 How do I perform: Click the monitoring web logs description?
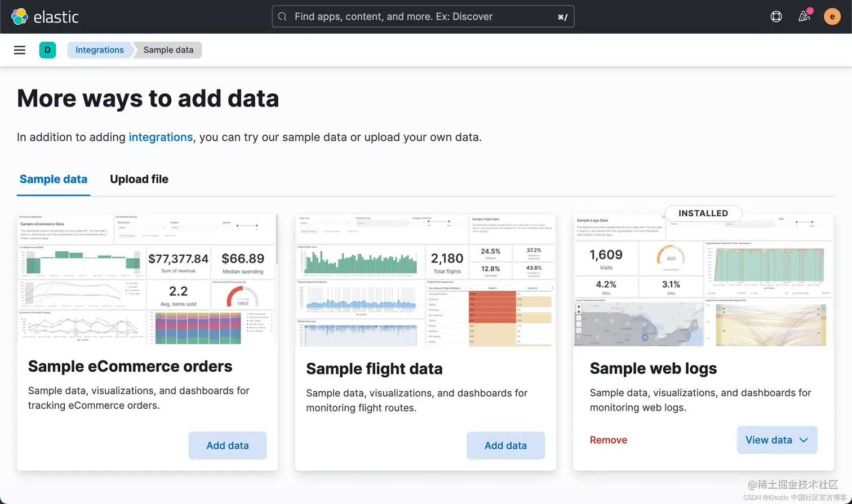coord(700,400)
